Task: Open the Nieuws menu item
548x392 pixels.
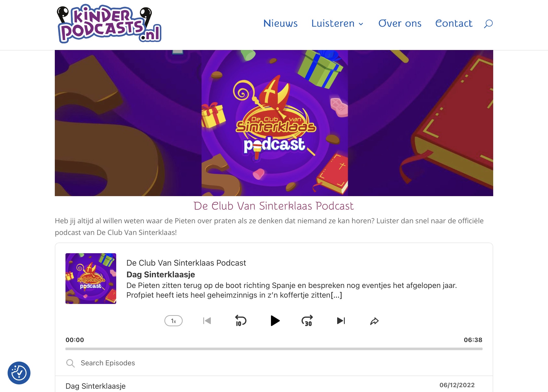Action: (x=280, y=23)
